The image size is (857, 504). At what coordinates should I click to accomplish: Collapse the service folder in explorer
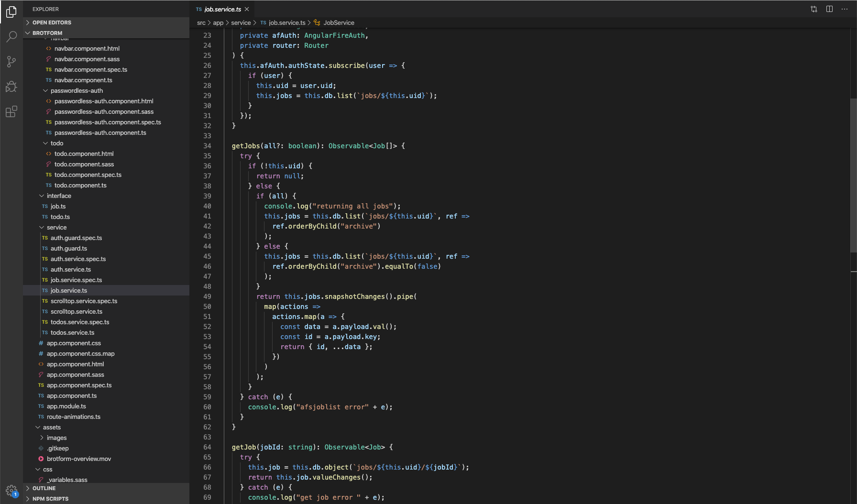tap(56, 227)
